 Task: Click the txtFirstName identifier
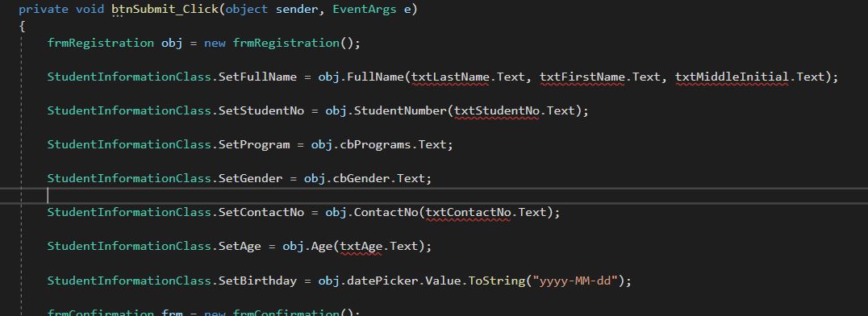coord(582,77)
